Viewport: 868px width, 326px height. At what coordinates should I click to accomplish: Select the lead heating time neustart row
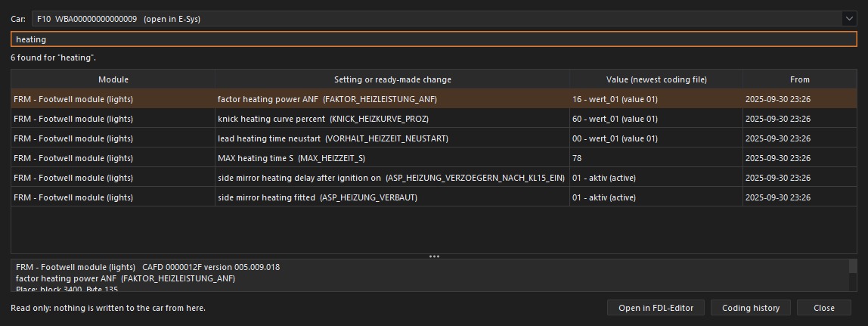click(433, 138)
